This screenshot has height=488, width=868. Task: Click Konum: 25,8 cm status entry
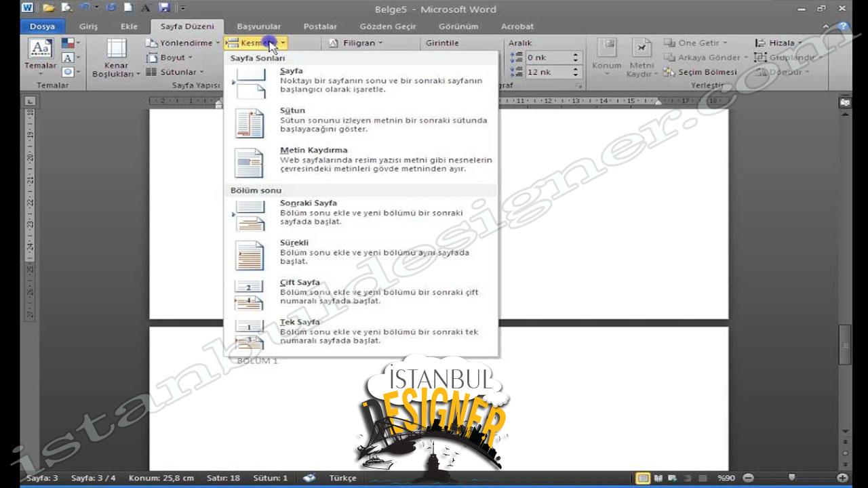coord(161,478)
